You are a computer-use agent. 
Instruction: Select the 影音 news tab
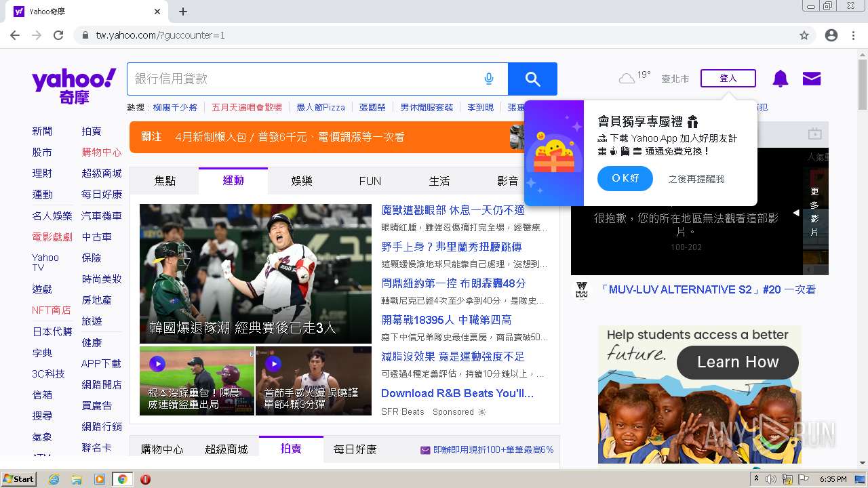(508, 181)
